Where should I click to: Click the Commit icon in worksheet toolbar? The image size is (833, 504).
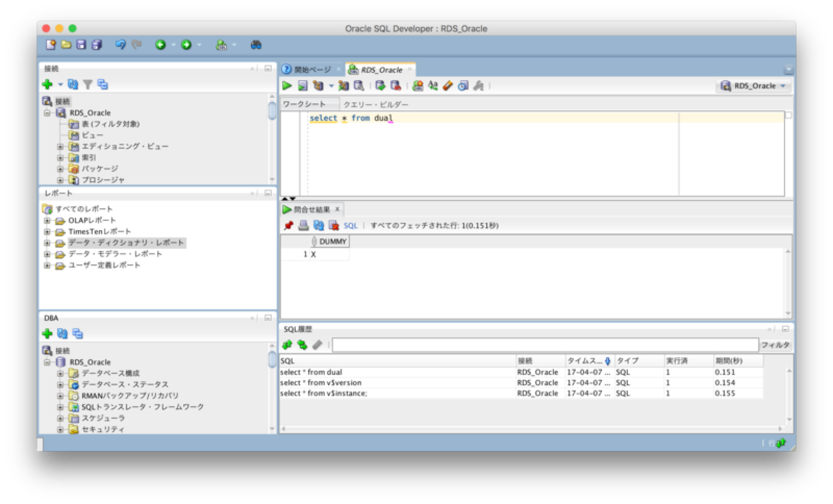coord(381,86)
